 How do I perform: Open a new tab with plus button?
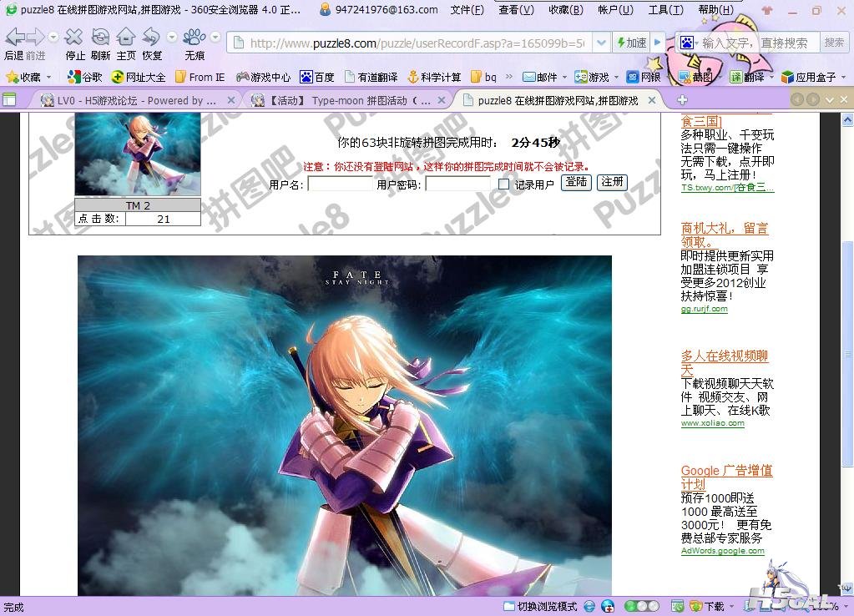682,100
